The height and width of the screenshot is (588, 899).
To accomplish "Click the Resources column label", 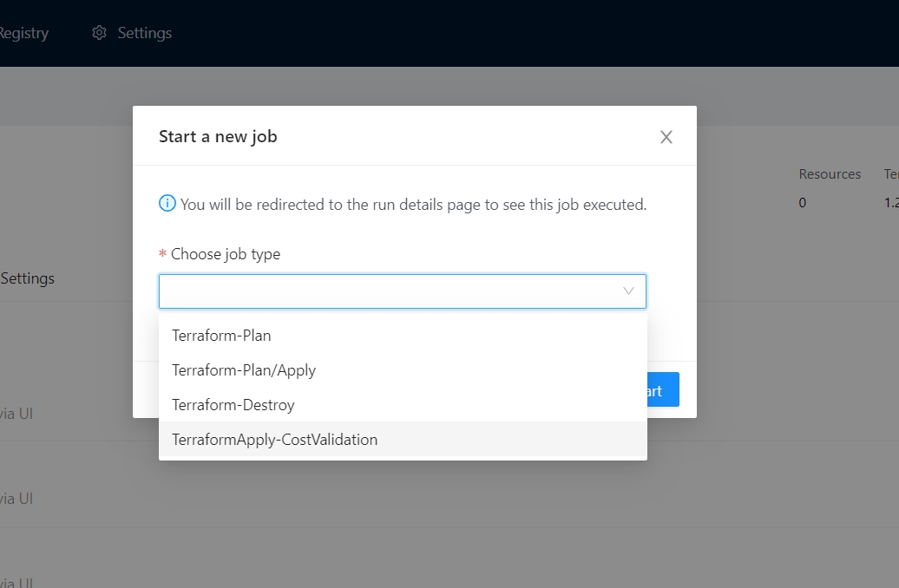I will (829, 174).
